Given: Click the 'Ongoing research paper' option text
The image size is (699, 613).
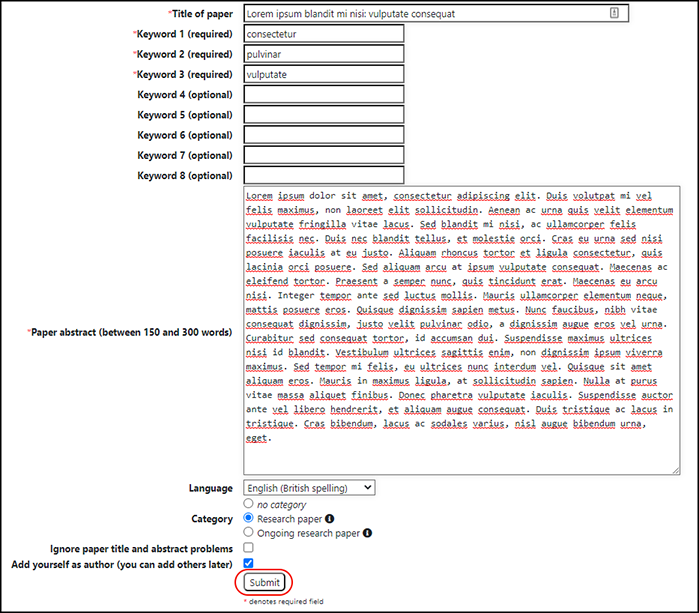Looking at the screenshot, I should (308, 533).
